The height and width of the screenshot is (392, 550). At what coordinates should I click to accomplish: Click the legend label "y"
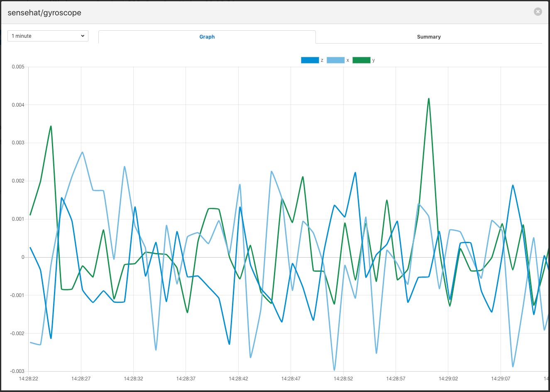(x=373, y=60)
